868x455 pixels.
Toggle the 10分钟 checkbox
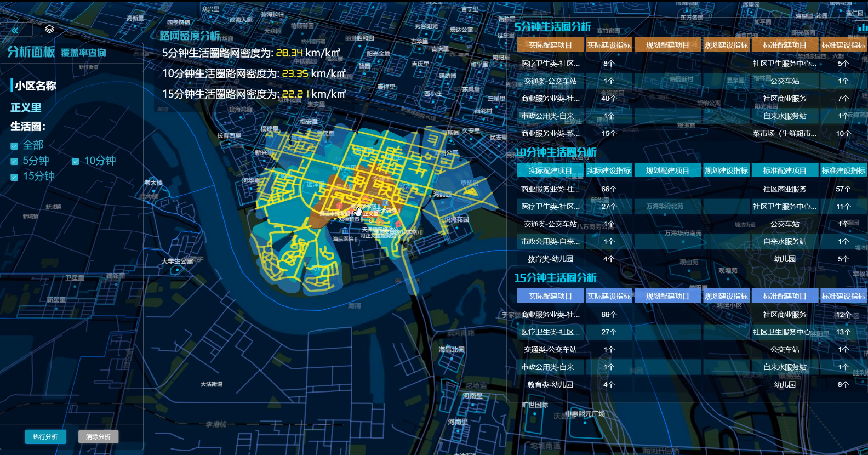(76, 161)
